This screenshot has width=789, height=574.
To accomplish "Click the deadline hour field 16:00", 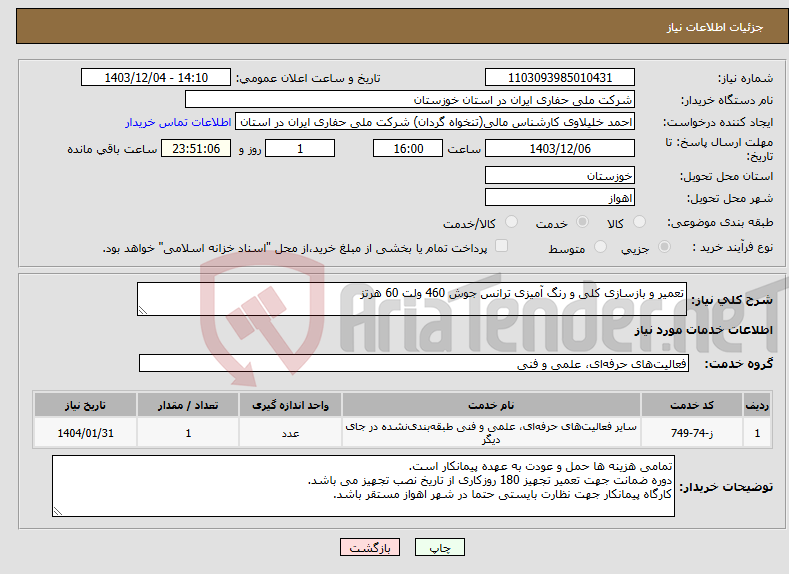I will click(408, 148).
